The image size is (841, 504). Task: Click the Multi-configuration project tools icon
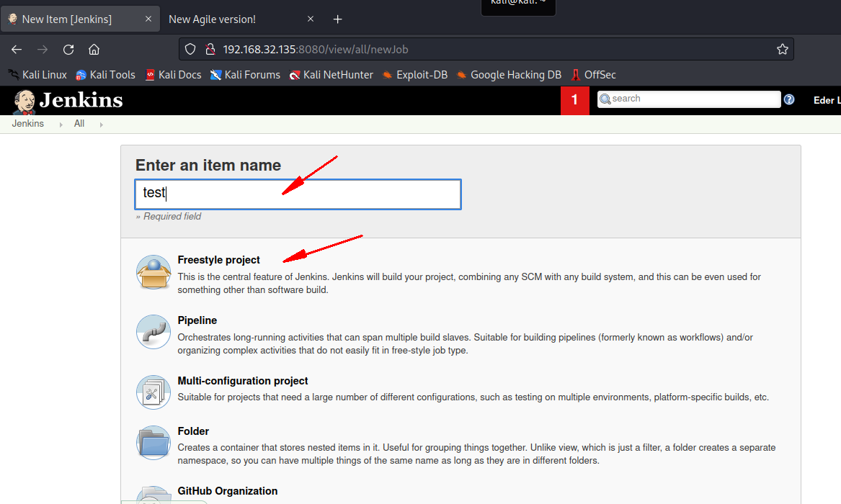(153, 392)
